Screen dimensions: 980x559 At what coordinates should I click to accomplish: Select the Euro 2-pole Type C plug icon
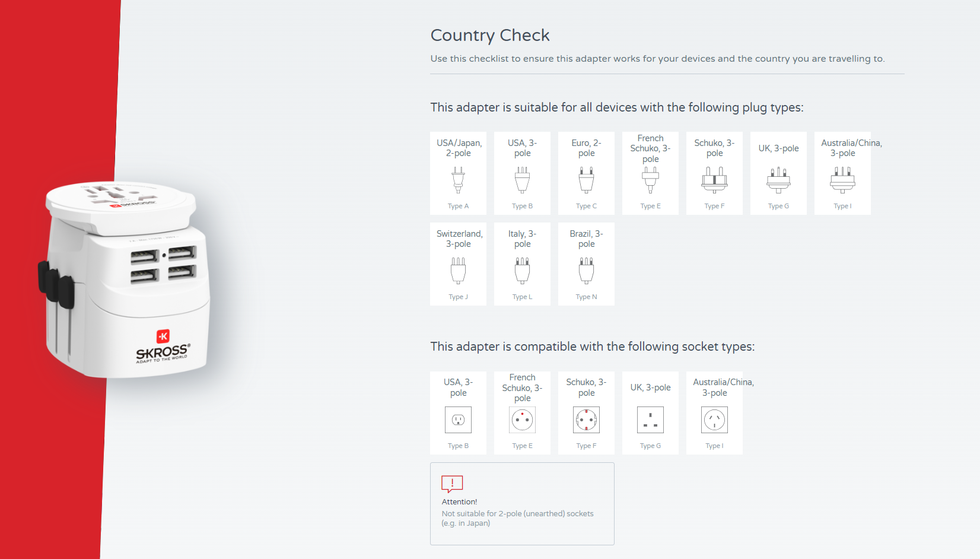pyautogui.click(x=586, y=180)
